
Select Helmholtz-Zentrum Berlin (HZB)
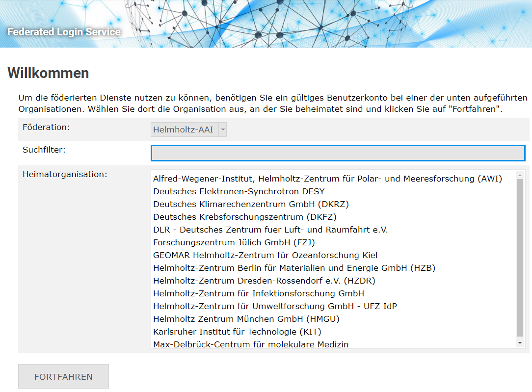[x=294, y=268]
